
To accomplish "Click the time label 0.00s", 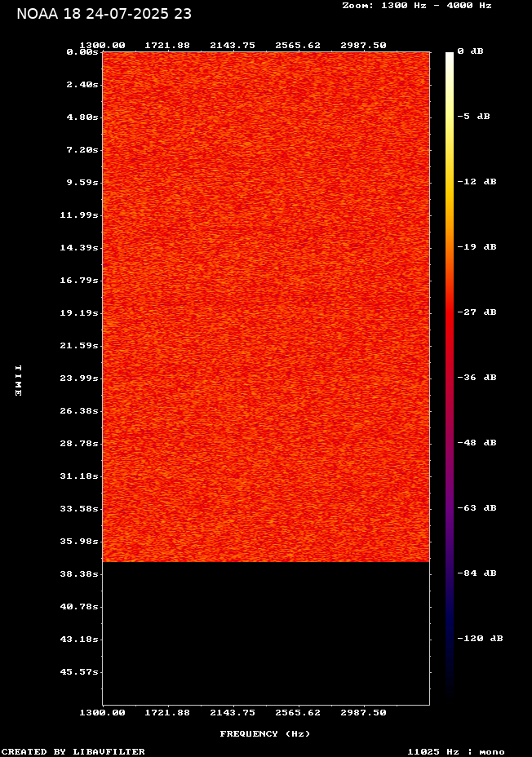I will coord(82,52).
